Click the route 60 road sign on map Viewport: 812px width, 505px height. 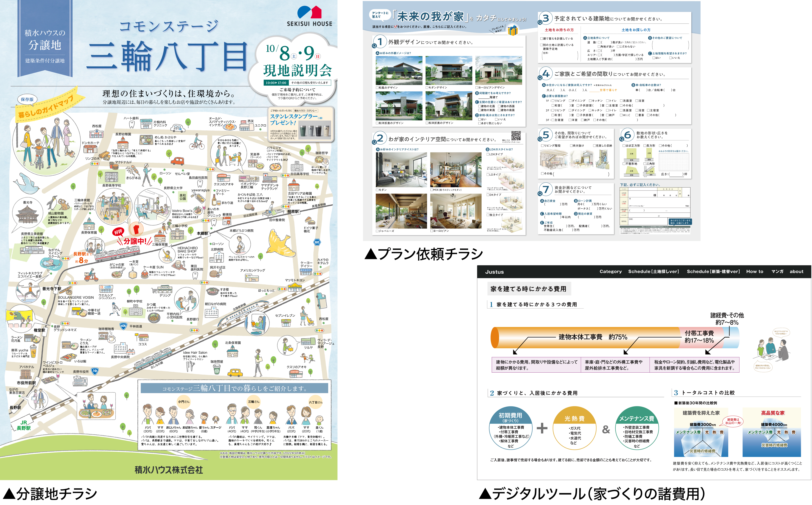(317, 242)
